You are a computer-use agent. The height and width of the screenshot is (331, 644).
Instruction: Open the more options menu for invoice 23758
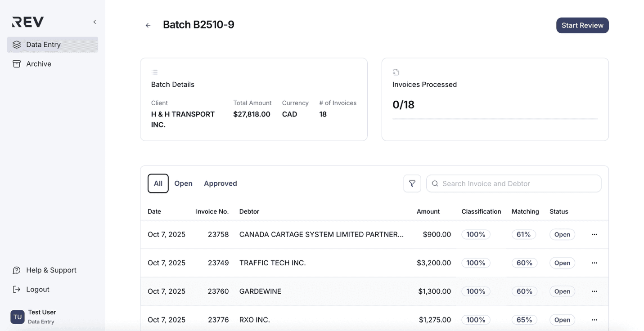point(594,234)
